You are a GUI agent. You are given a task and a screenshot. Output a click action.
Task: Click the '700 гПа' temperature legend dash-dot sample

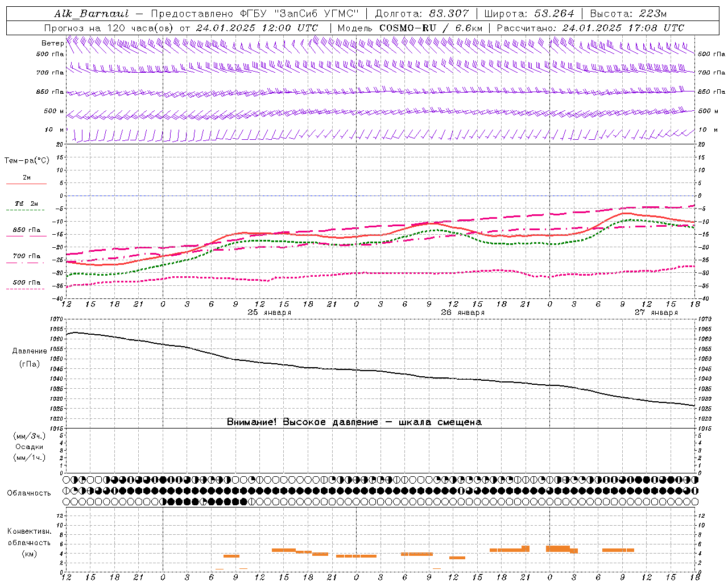point(26,263)
